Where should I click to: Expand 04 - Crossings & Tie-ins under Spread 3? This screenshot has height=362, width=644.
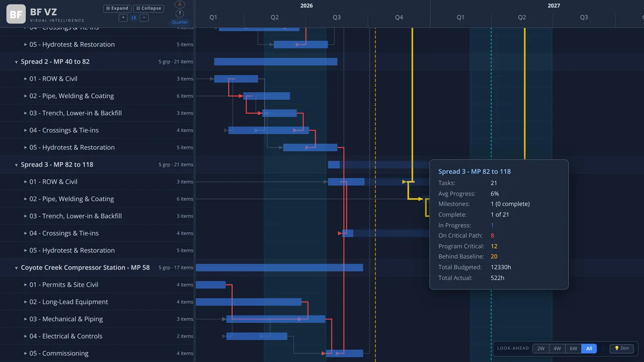click(25, 233)
